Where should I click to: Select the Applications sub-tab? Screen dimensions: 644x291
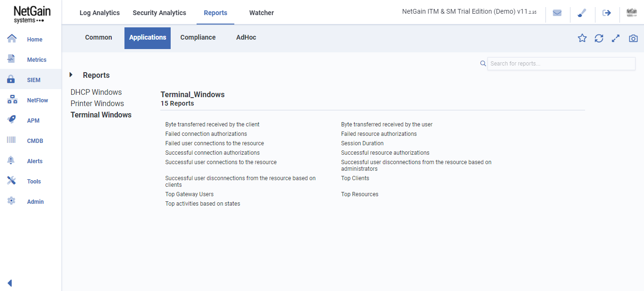148,38
